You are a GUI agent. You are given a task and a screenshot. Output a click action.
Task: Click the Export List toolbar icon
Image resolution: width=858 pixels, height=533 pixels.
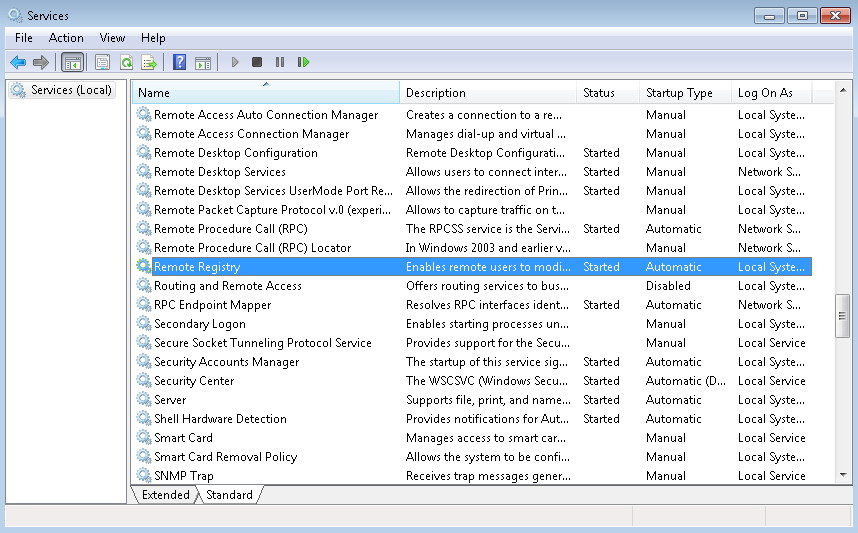pyautogui.click(x=149, y=62)
